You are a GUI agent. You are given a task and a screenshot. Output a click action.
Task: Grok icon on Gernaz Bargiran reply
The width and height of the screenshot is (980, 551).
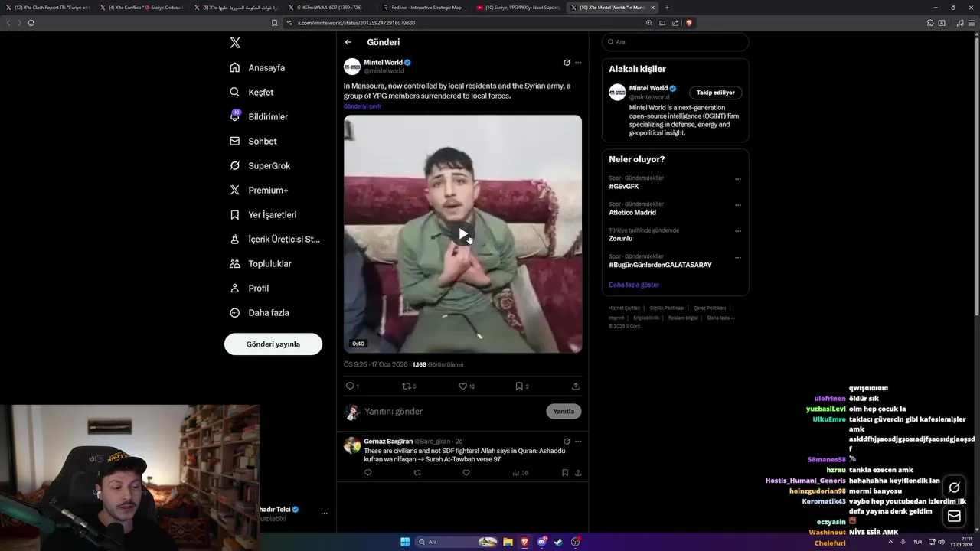[567, 441]
